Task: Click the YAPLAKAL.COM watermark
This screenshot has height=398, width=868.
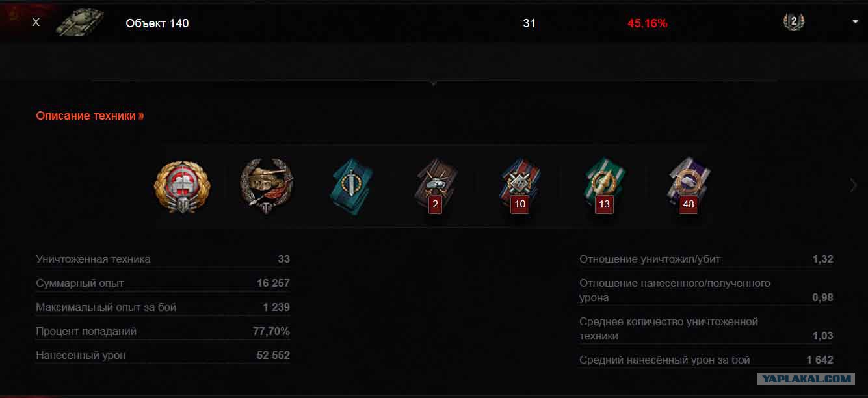Action: click(806, 378)
